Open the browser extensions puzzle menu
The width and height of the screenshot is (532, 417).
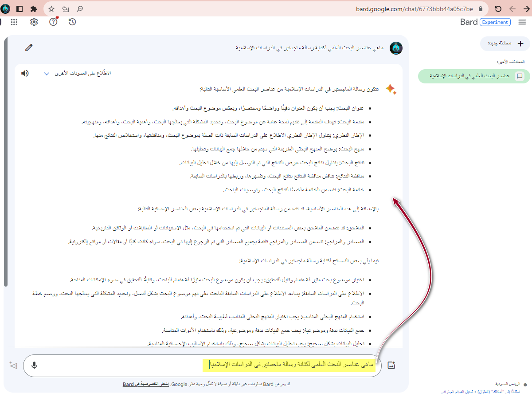pyautogui.click(x=34, y=9)
